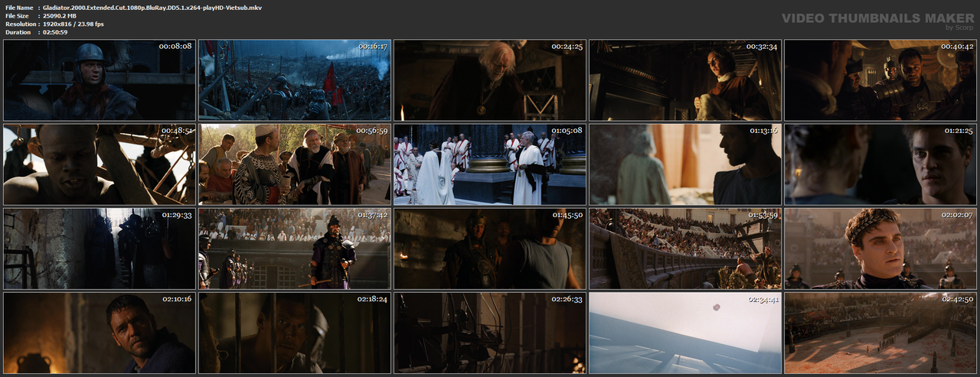This screenshot has width=980, height=377.
Task: Choose the thumbnail timestamped 01:13:16
Action: click(x=685, y=164)
